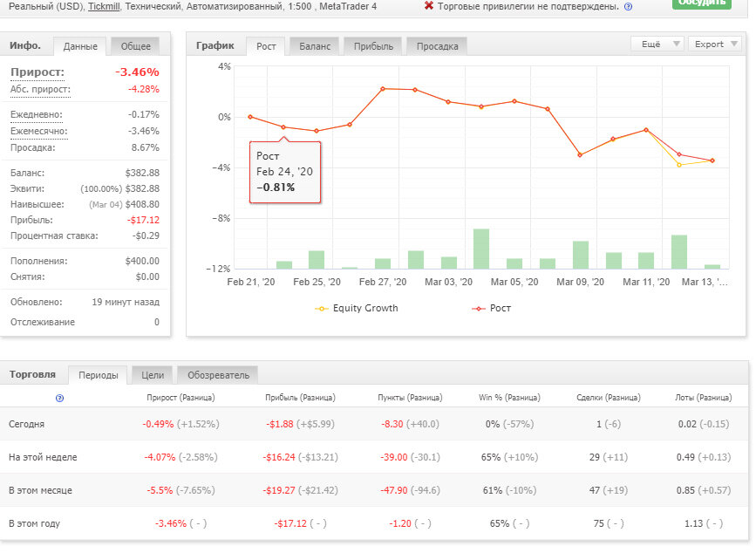The width and height of the screenshot is (756, 553).
Task: Click the Mar 09, '20 axis label
Action: click(x=580, y=282)
